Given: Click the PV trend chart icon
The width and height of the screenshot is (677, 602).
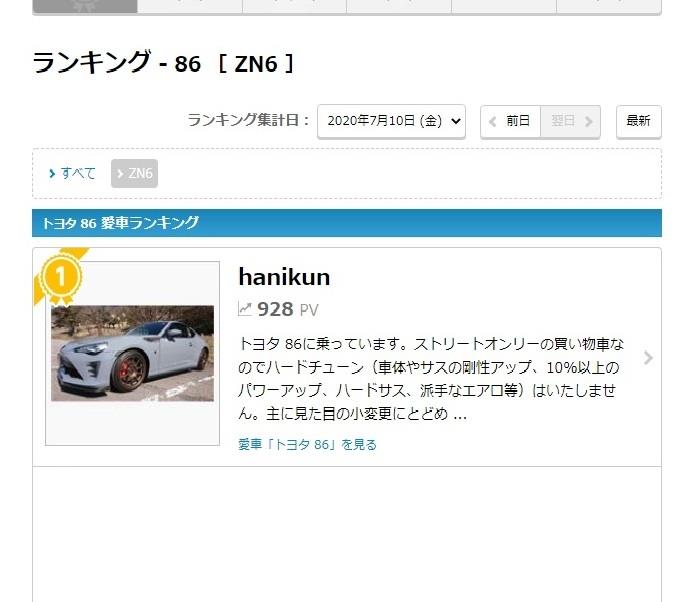Looking at the screenshot, I should pyautogui.click(x=245, y=309).
